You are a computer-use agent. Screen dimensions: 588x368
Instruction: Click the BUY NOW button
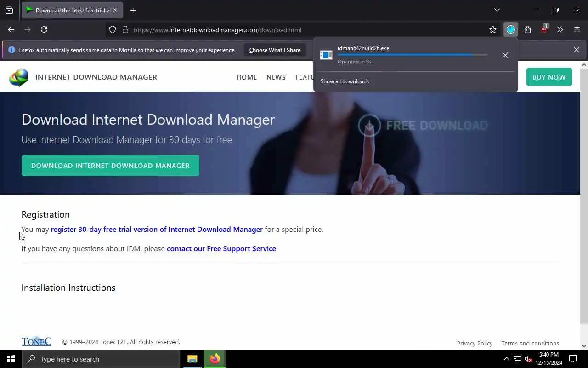click(x=549, y=77)
